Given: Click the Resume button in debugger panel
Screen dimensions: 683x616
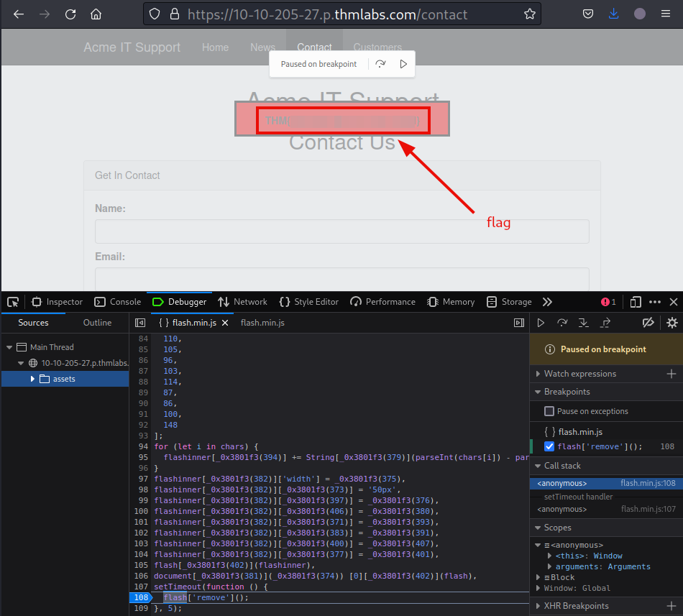Looking at the screenshot, I should [541, 323].
